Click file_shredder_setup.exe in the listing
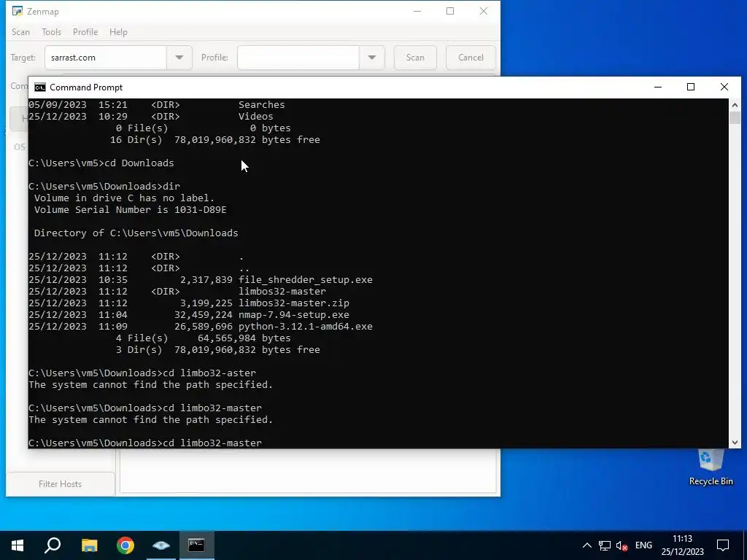Image resolution: width=747 pixels, height=560 pixels. click(x=306, y=280)
